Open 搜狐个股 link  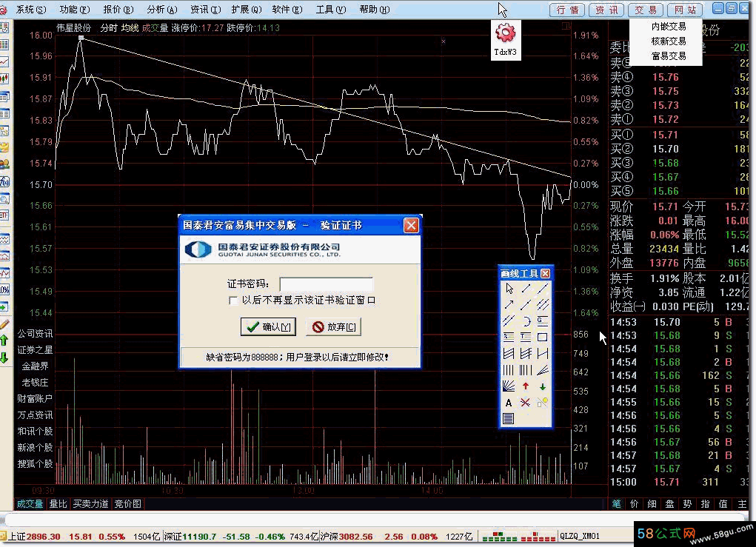(35, 464)
